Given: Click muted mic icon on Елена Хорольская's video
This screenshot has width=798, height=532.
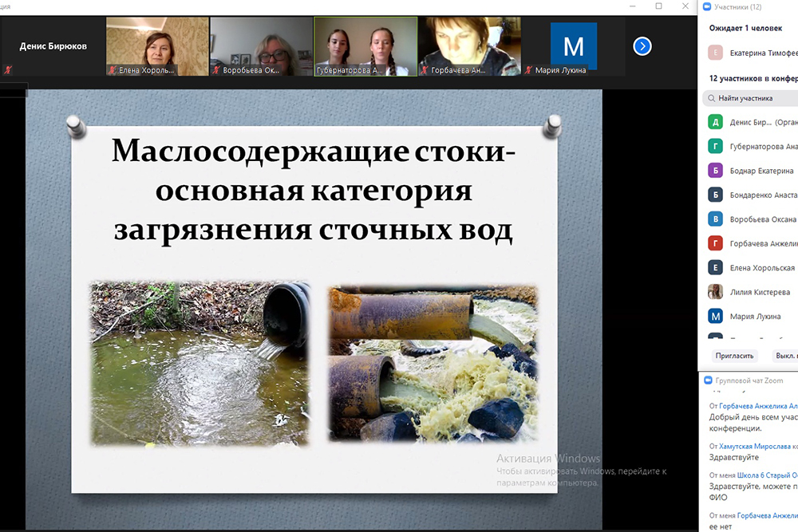Looking at the screenshot, I should click(x=112, y=70).
